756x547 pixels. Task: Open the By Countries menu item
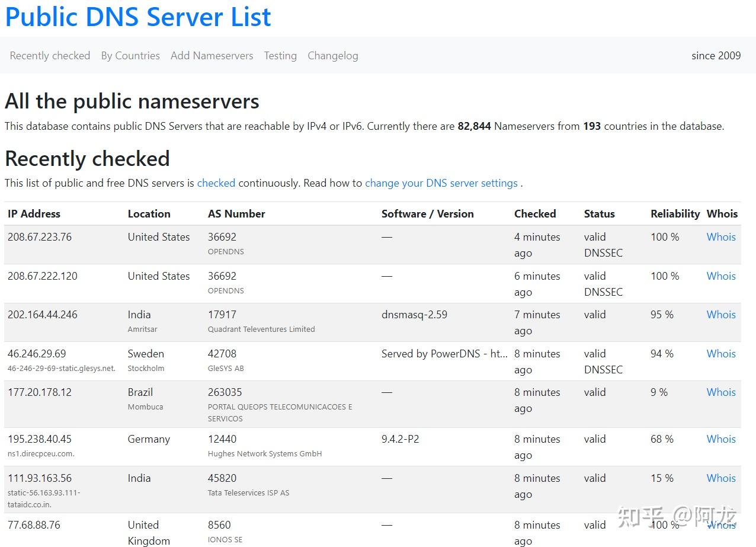(x=130, y=56)
